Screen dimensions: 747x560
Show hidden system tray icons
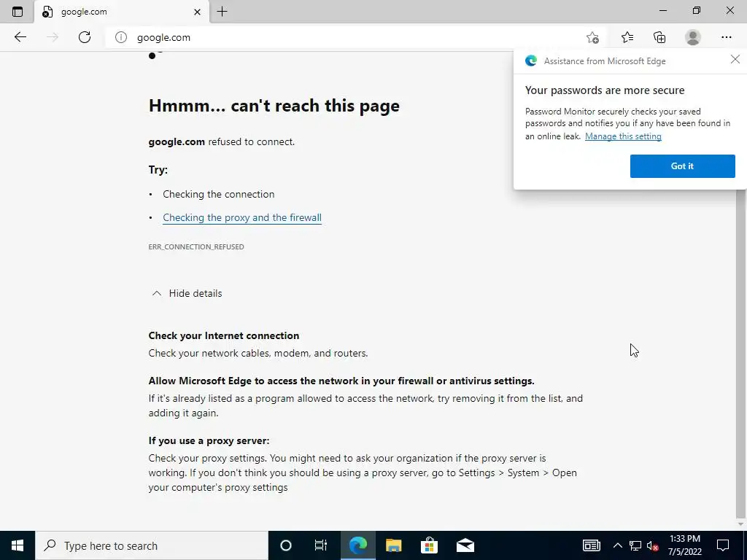[617, 545]
